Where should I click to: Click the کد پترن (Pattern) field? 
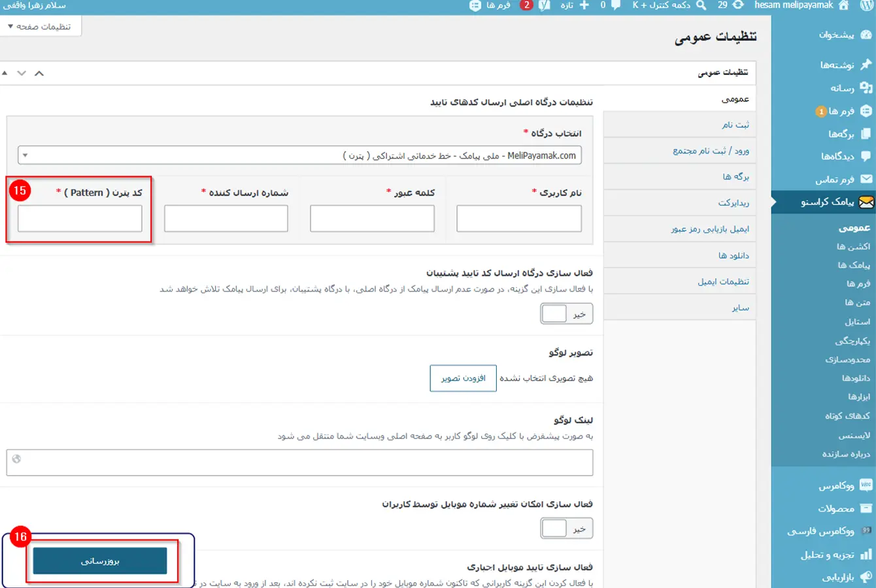point(80,218)
